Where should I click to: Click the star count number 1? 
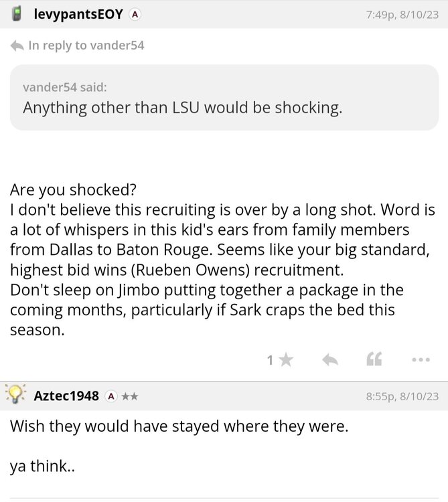tap(270, 360)
